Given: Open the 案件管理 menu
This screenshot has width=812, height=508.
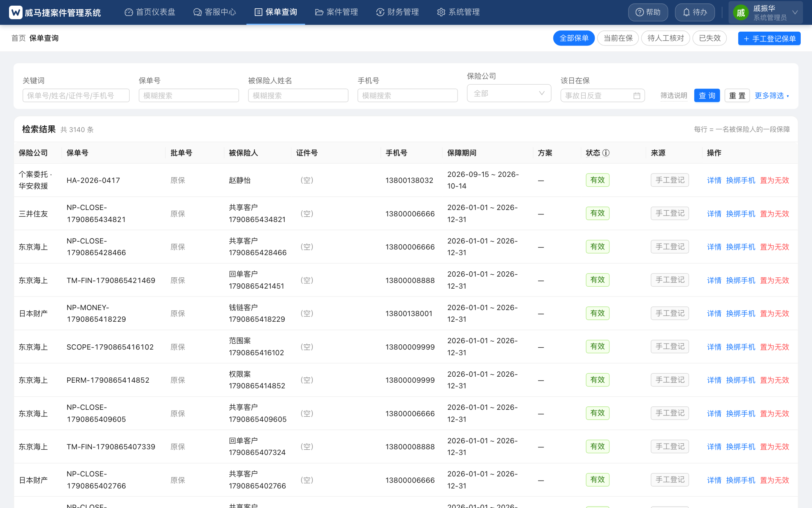Looking at the screenshot, I should point(336,12).
